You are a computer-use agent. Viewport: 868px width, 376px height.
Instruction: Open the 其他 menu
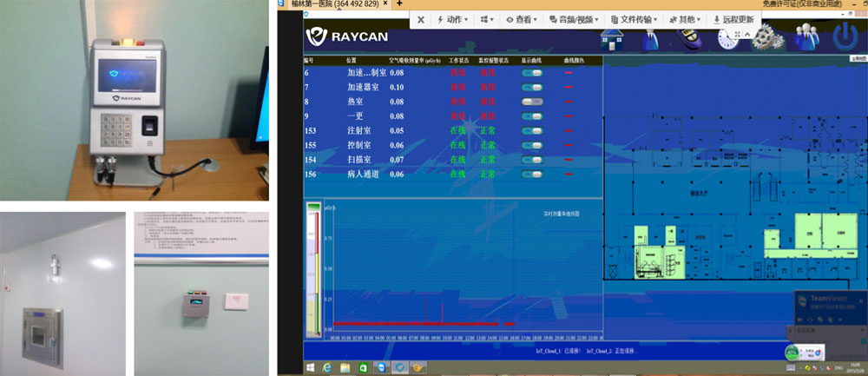pyautogui.click(x=685, y=18)
